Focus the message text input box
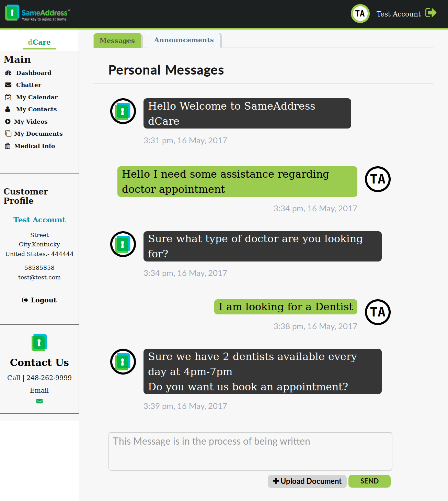Screen dimensions: 448x501 [250, 452]
